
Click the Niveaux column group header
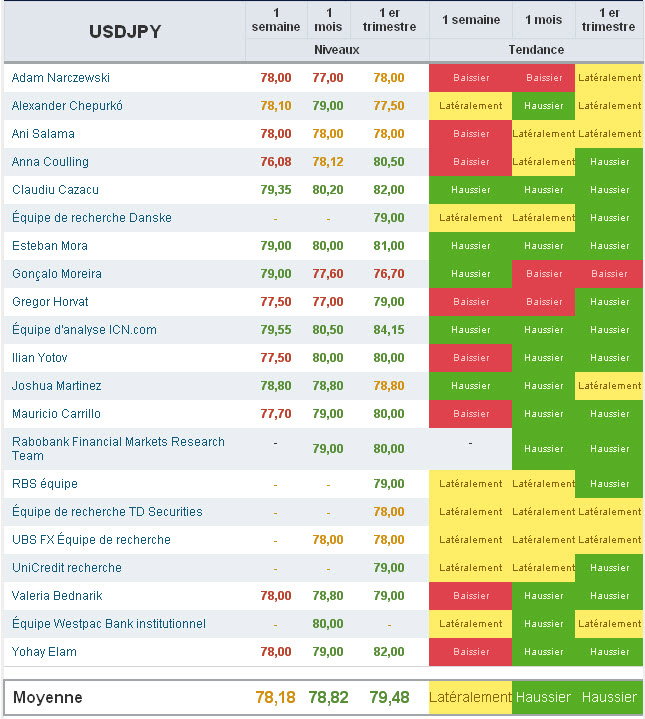[336, 50]
